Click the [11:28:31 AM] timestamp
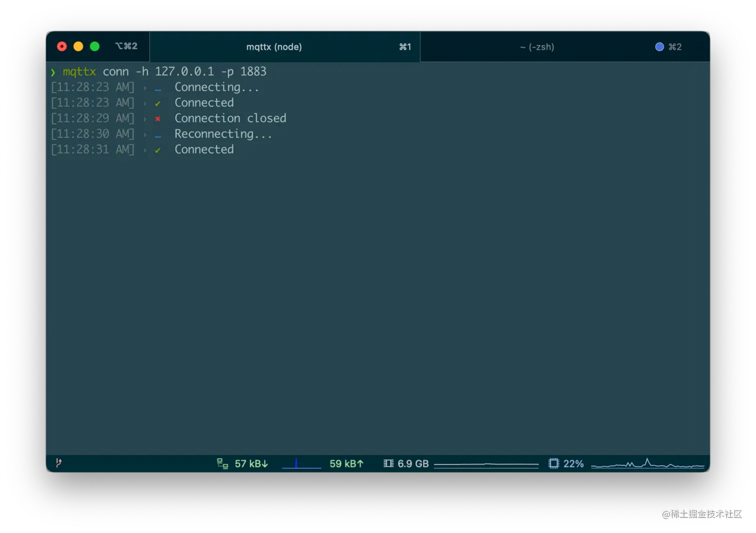The image size is (756, 533). (92, 149)
